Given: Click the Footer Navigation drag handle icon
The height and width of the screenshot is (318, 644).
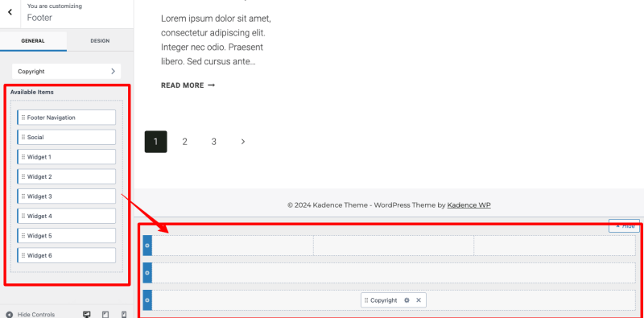Looking at the screenshot, I should pyautogui.click(x=23, y=118).
